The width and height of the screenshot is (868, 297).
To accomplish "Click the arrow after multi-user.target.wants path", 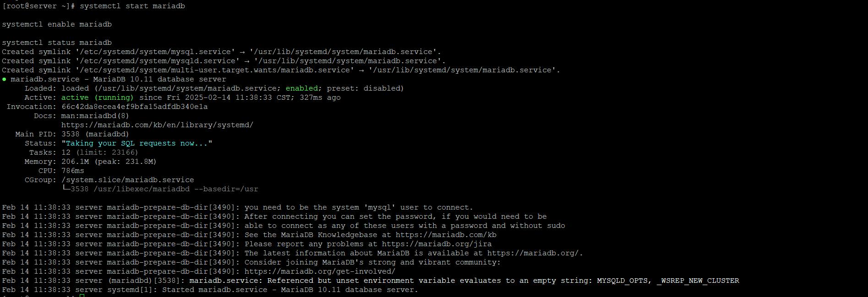I will pyautogui.click(x=361, y=70).
